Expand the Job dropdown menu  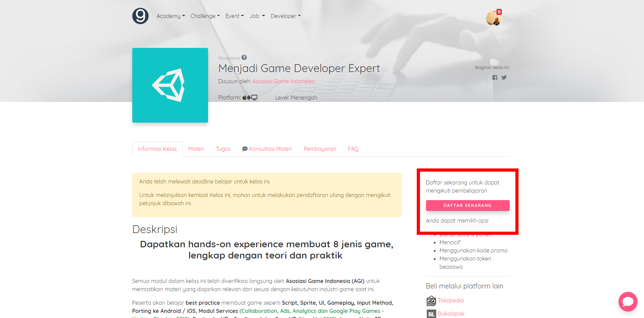(x=257, y=16)
